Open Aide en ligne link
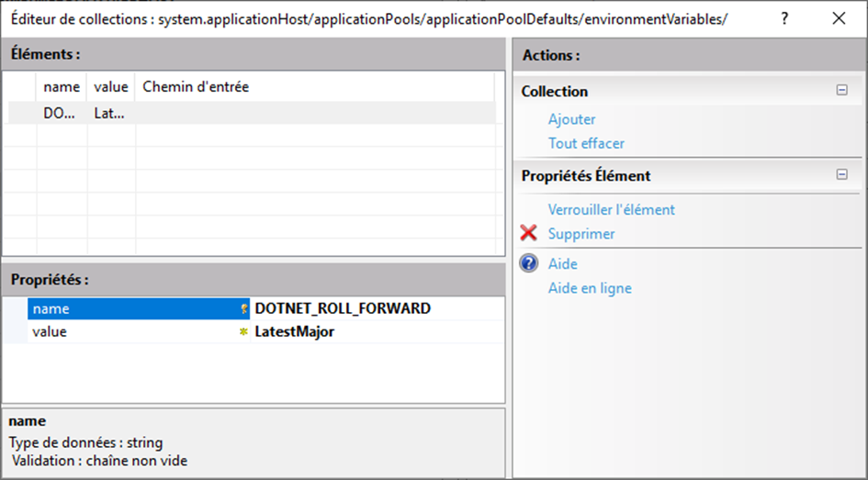Image resolution: width=868 pixels, height=480 pixels. (590, 288)
